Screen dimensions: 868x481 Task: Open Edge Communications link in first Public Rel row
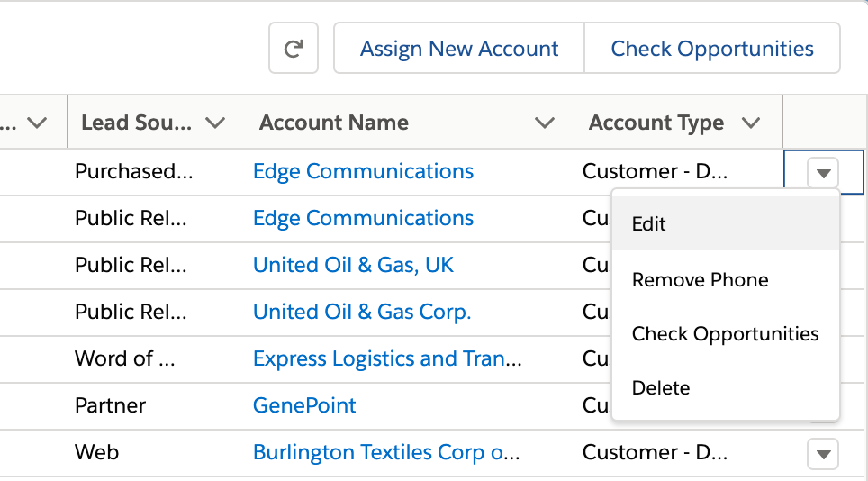(363, 218)
